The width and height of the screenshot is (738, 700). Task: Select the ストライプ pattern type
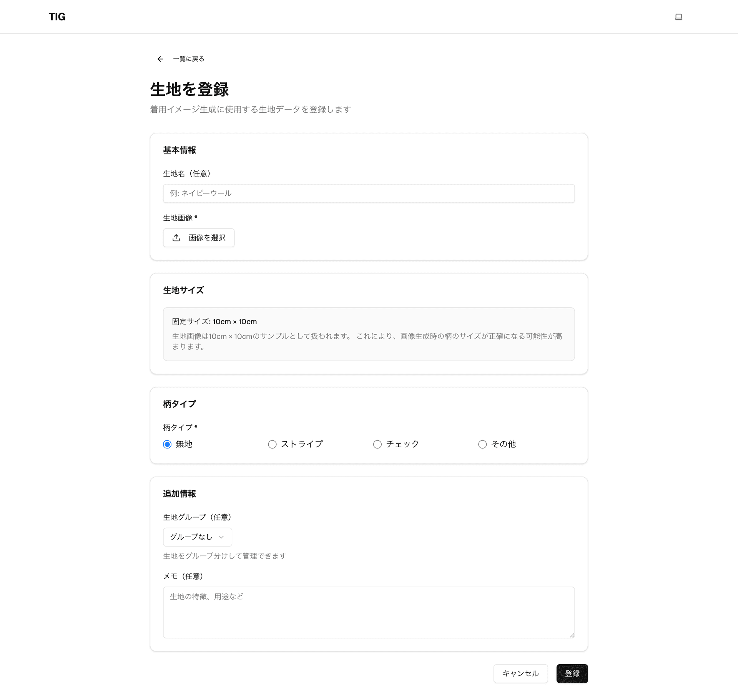[272, 444]
